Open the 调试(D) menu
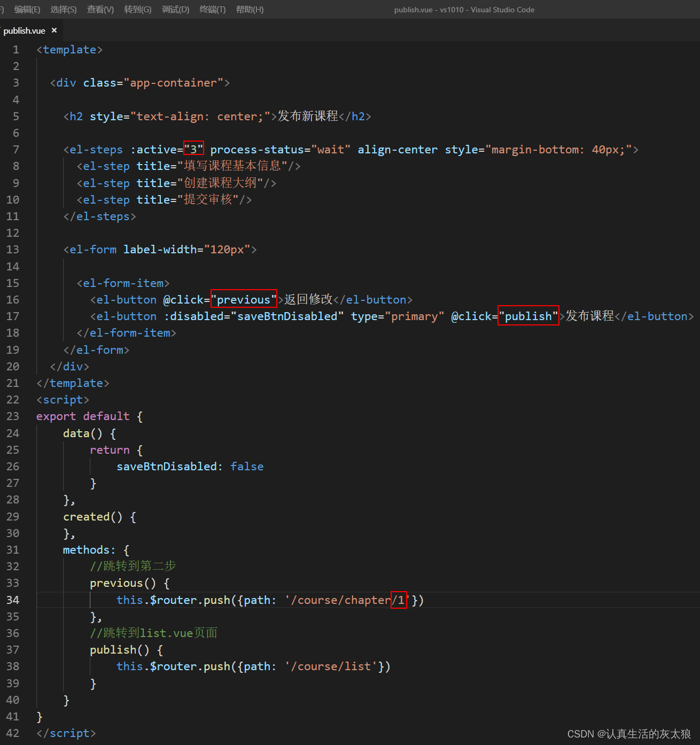The image size is (700, 745). click(x=175, y=10)
